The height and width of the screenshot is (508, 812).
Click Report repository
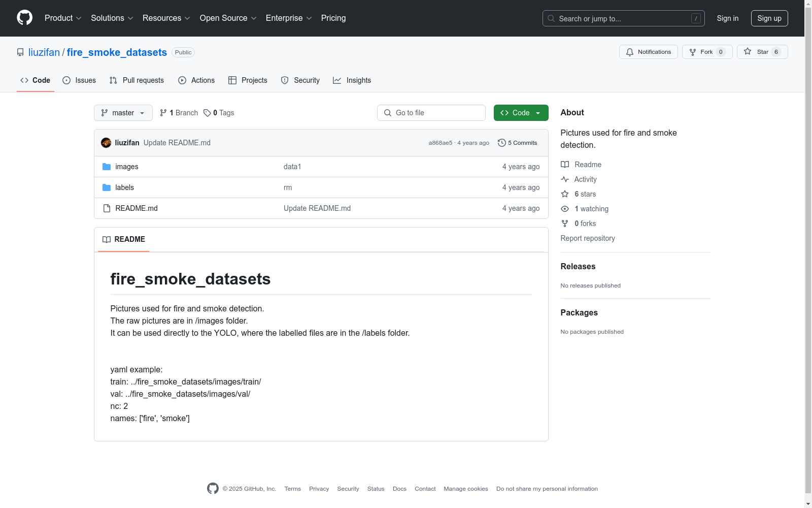coord(588,238)
